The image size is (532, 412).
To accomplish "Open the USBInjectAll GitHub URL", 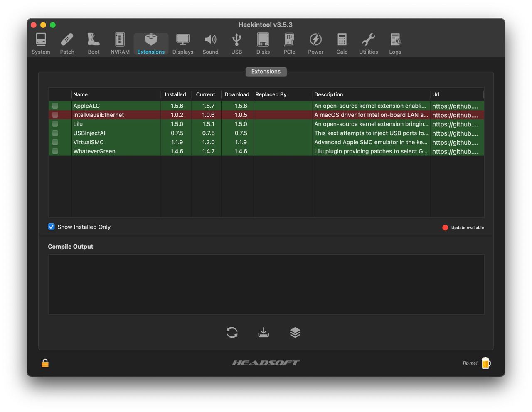I will point(455,133).
